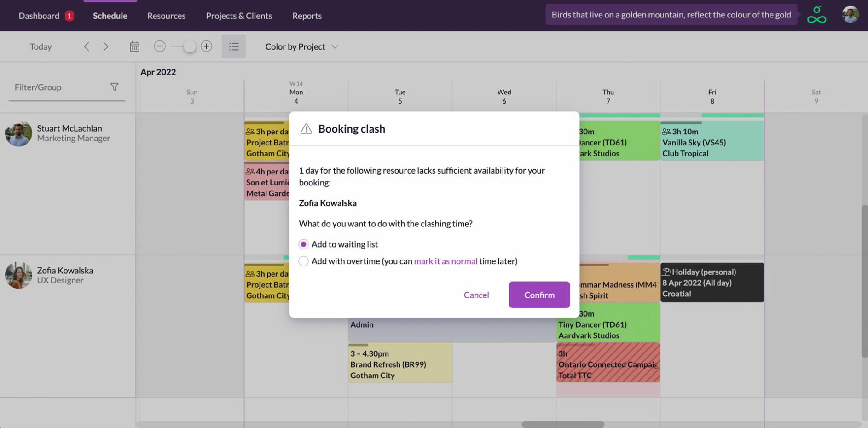Click the mark it as normal link
The image size is (868, 428).
446,261
